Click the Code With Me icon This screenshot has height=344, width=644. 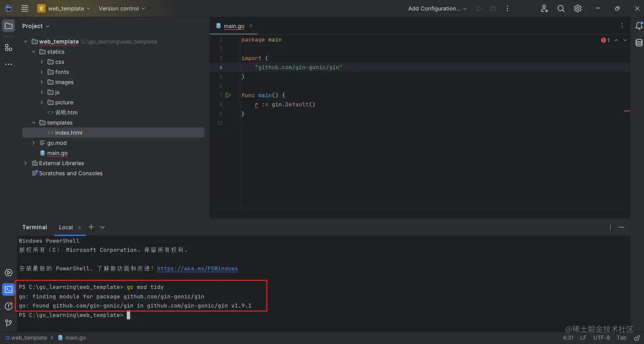(544, 9)
